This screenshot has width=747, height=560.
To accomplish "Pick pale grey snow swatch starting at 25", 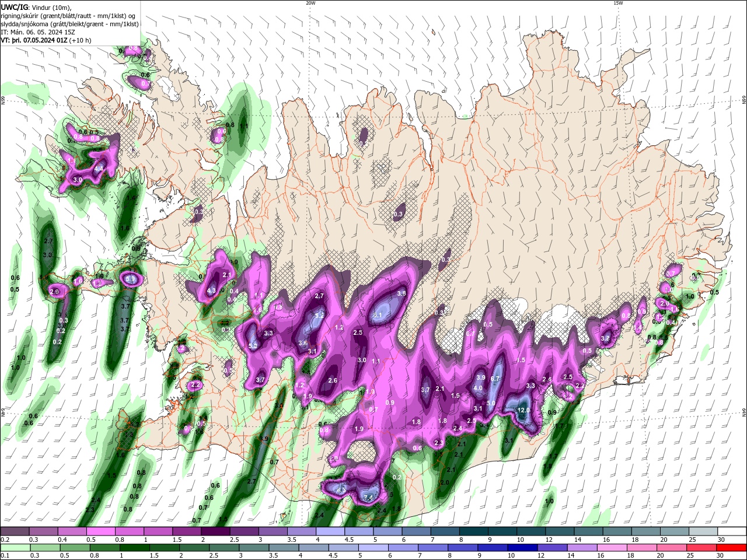I will click(704, 531).
